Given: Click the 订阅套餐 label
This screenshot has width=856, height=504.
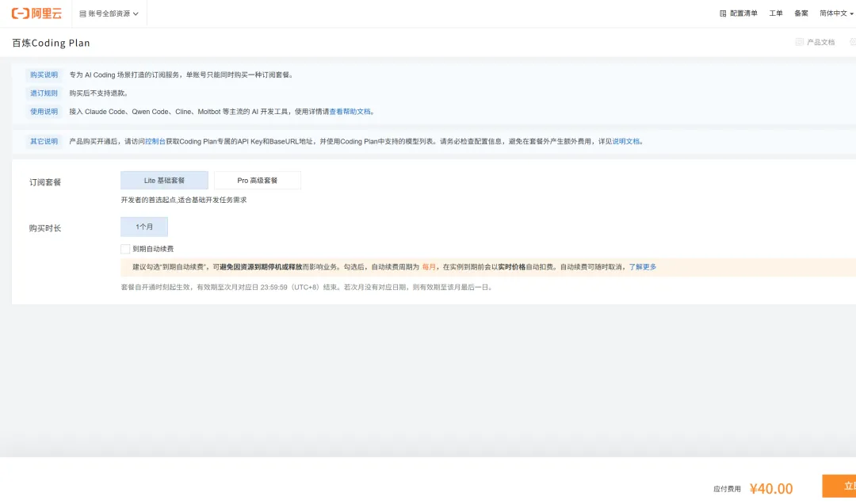Looking at the screenshot, I should [44, 182].
